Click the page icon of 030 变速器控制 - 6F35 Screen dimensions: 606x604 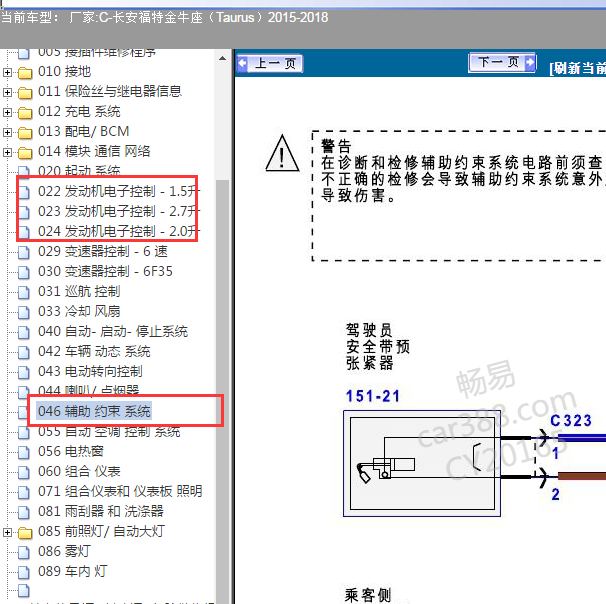[x=24, y=272]
